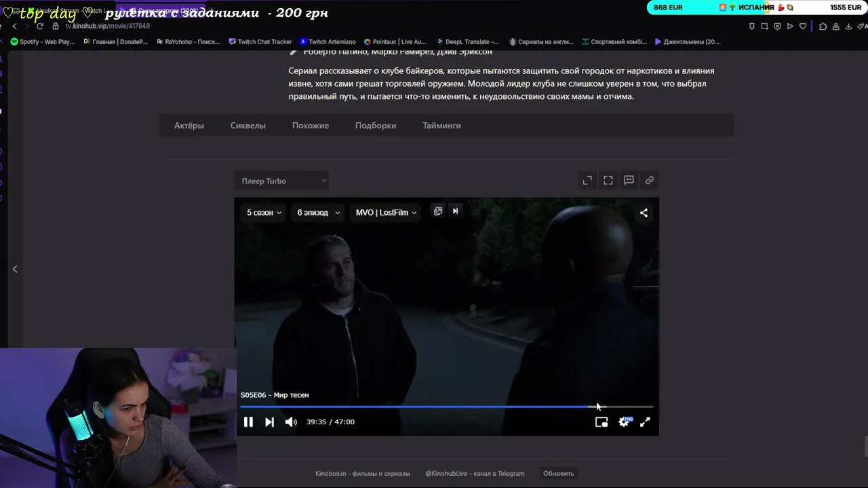The height and width of the screenshot is (488, 868).
Task: Focus the address bar with tv.kinohub.vip URL
Action: coord(107,26)
